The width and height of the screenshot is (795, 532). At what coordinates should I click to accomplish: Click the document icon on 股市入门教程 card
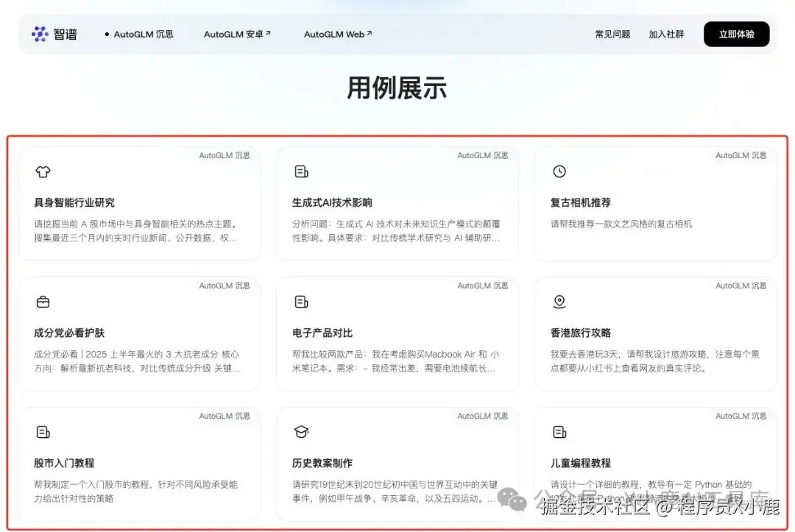coord(43,432)
